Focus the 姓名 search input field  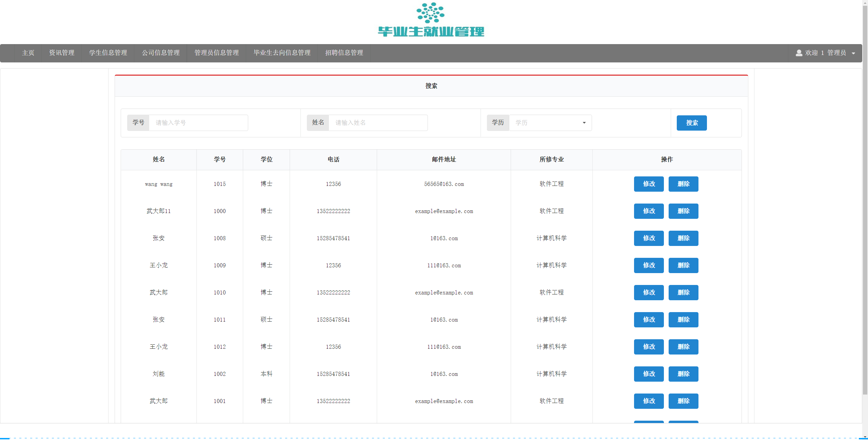[x=378, y=123]
